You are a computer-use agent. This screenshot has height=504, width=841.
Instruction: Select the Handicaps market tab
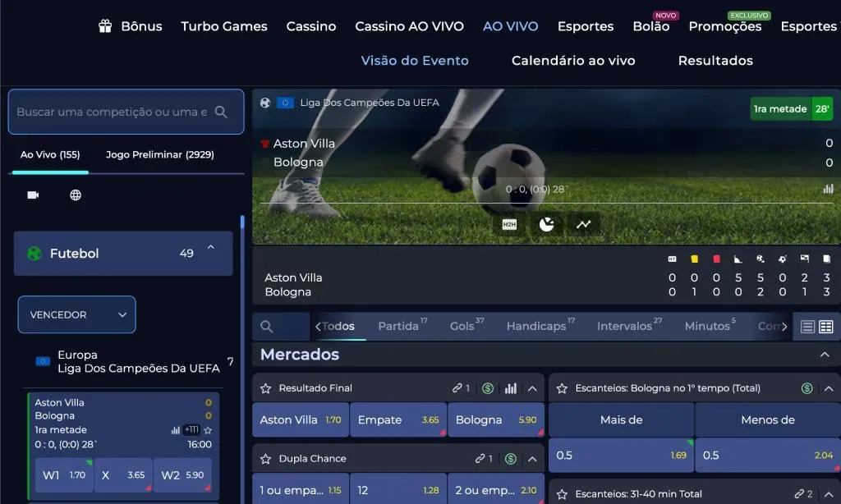[540, 325]
